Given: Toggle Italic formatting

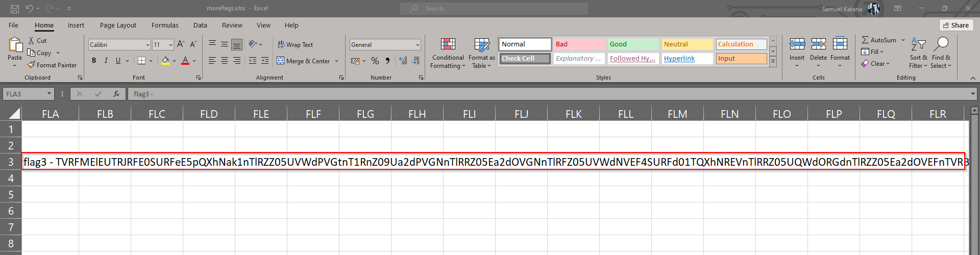Looking at the screenshot, I should (x=106, y=61).
